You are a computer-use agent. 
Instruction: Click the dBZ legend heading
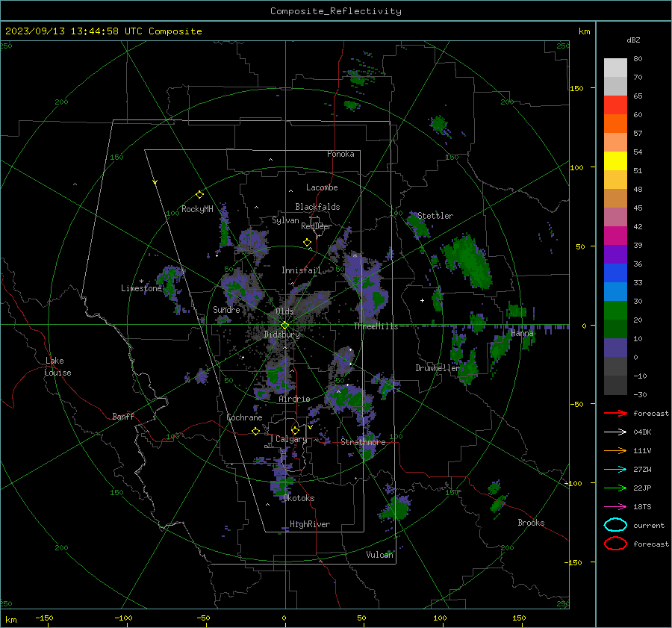click(633, 40)
